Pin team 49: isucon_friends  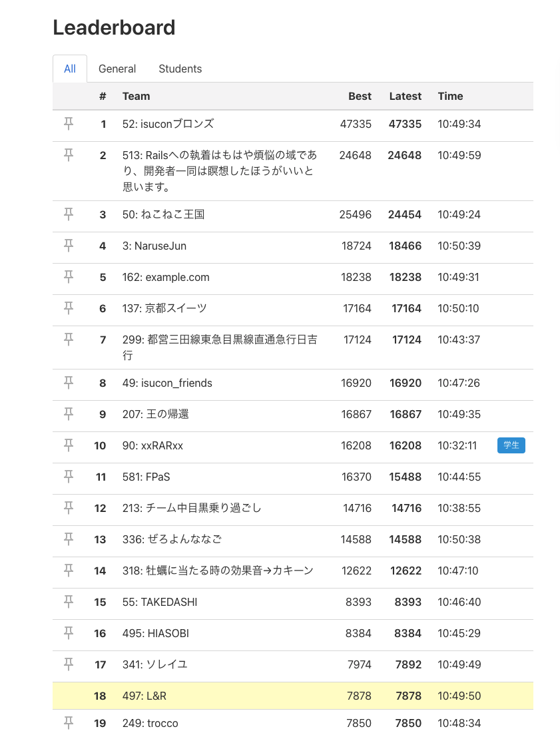click(x=69, y=382)
